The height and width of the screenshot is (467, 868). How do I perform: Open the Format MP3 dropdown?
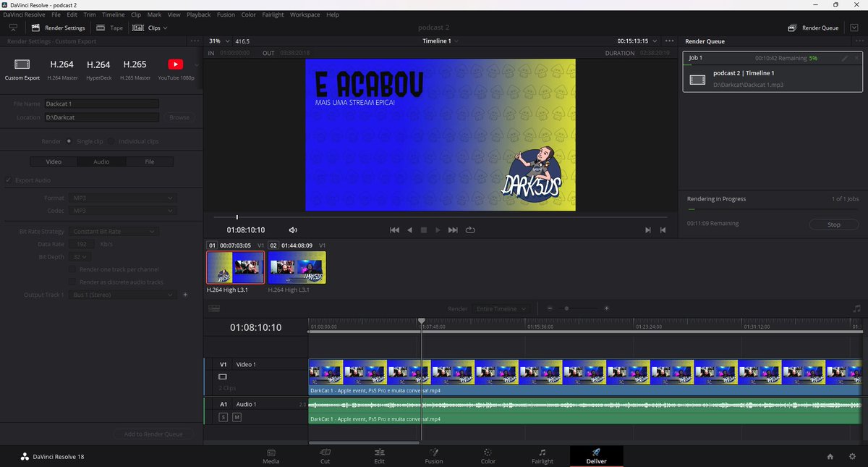click(122, 198)
